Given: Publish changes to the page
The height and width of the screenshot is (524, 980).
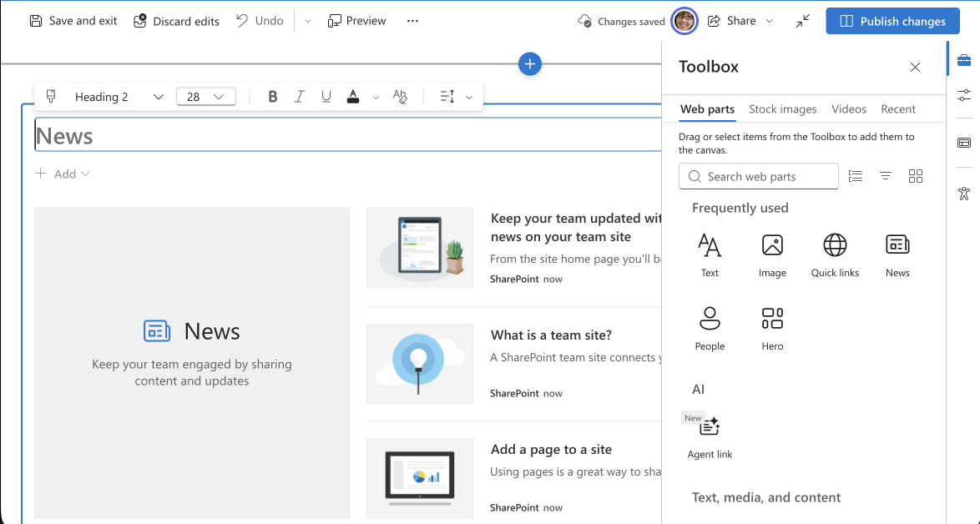Looking at the screenshot, I should [x=892, y=21].
